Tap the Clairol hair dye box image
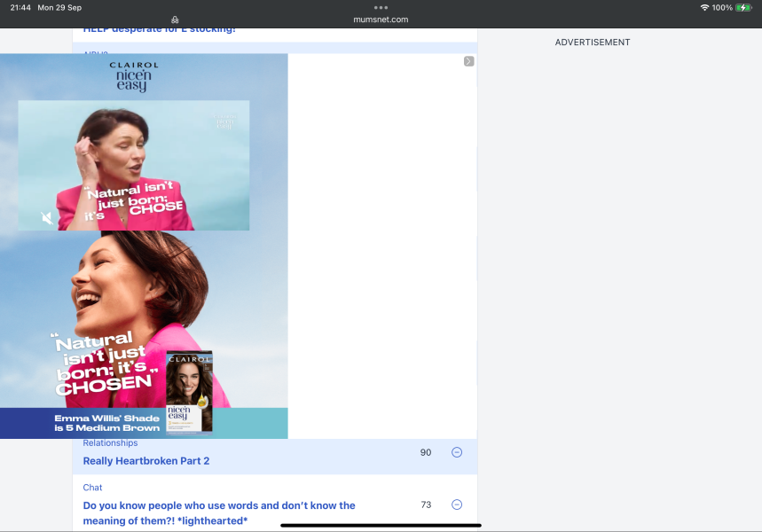Screen dimensions: 762x532 pyautogui.click(x=187, y=394)
